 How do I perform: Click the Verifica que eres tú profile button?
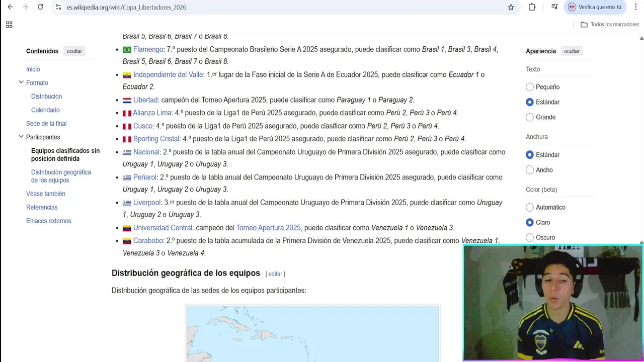point(595,7)
